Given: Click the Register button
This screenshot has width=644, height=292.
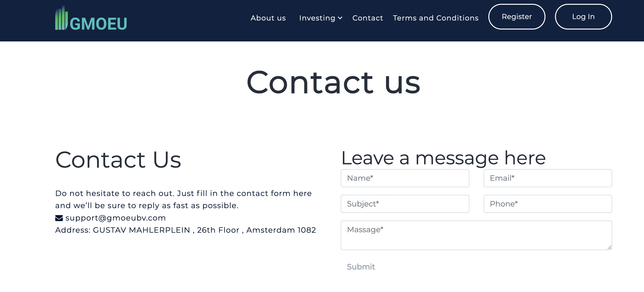Looking at the screenshot, I should [517, 17].
